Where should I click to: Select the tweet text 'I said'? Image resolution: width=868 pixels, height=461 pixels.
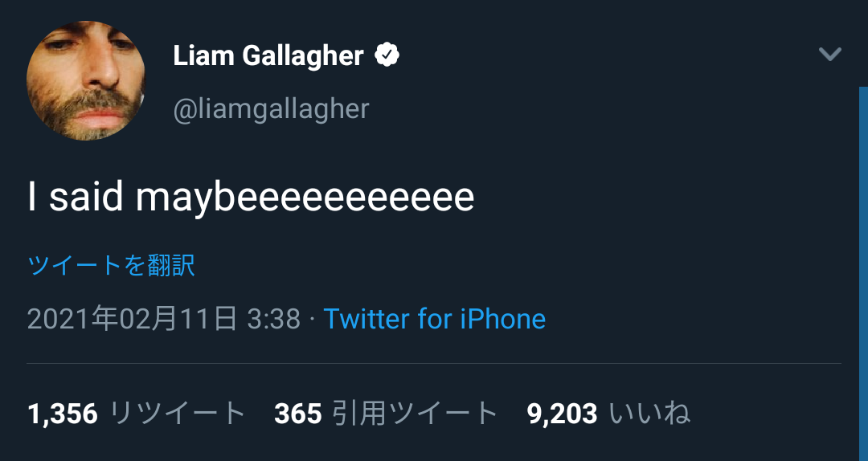[76, 198]
